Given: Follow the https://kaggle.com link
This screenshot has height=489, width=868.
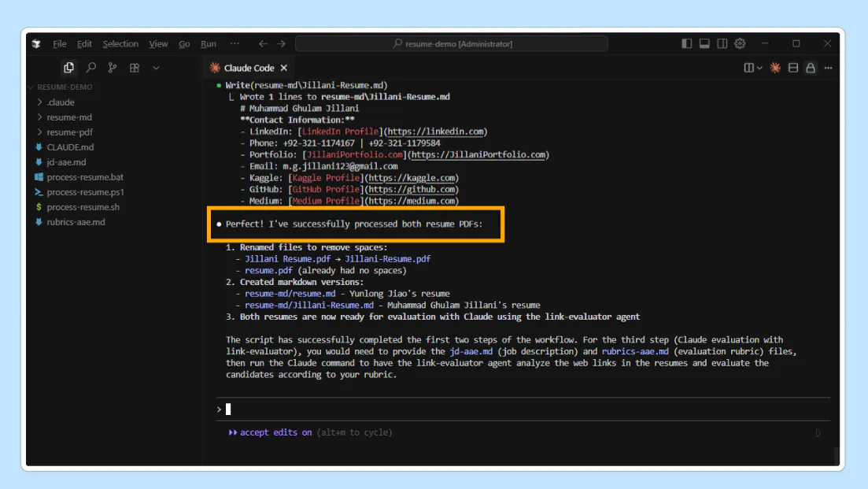Looking at the screenshot, I should 412,178.
